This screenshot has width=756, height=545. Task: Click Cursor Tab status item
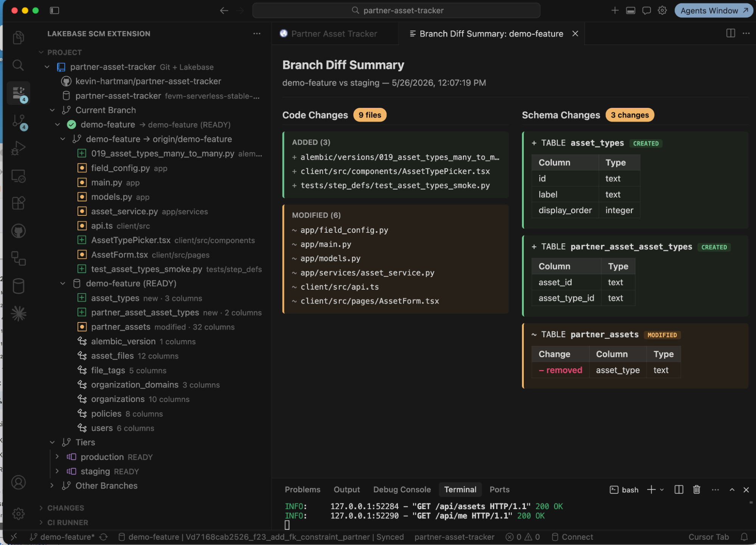(x=708, y=537)
